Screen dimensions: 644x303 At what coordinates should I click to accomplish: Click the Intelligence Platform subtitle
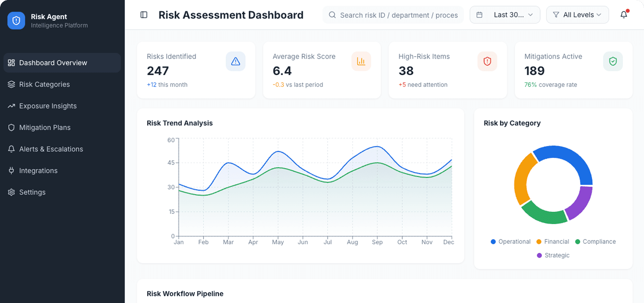59,26
